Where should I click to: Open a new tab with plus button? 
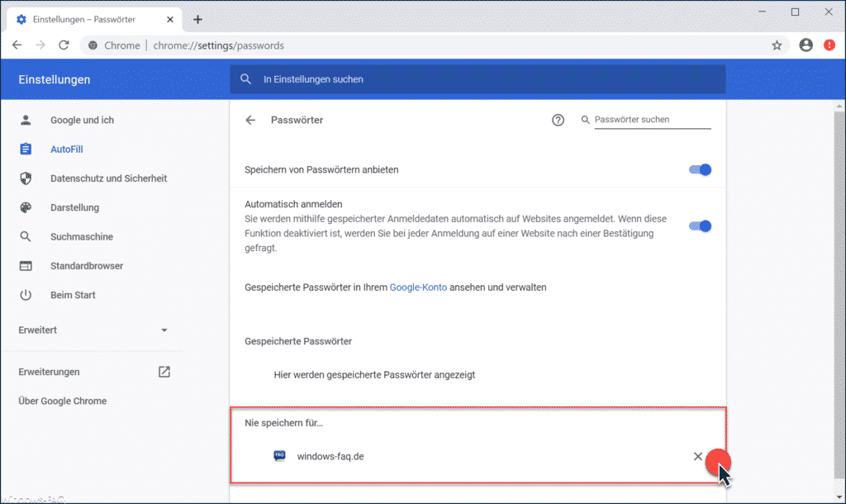click(197, 20)
